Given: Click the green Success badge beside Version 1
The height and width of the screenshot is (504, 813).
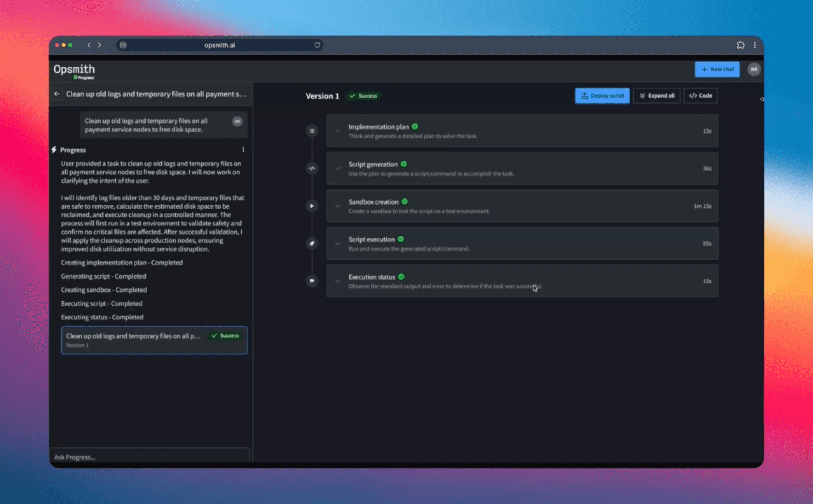Looking at the screenshot, I should click(363, 96).
